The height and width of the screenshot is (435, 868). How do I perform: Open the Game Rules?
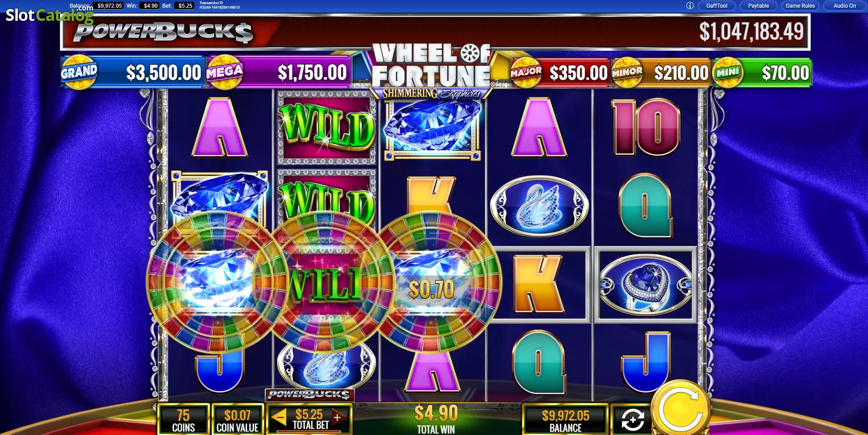(x=800, y=6)
